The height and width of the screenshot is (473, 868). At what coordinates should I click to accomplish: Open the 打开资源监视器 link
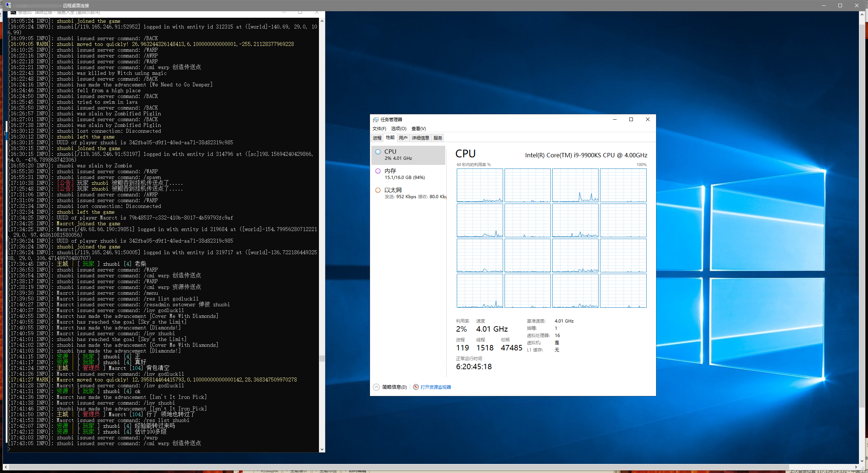(x=435, y=387)
